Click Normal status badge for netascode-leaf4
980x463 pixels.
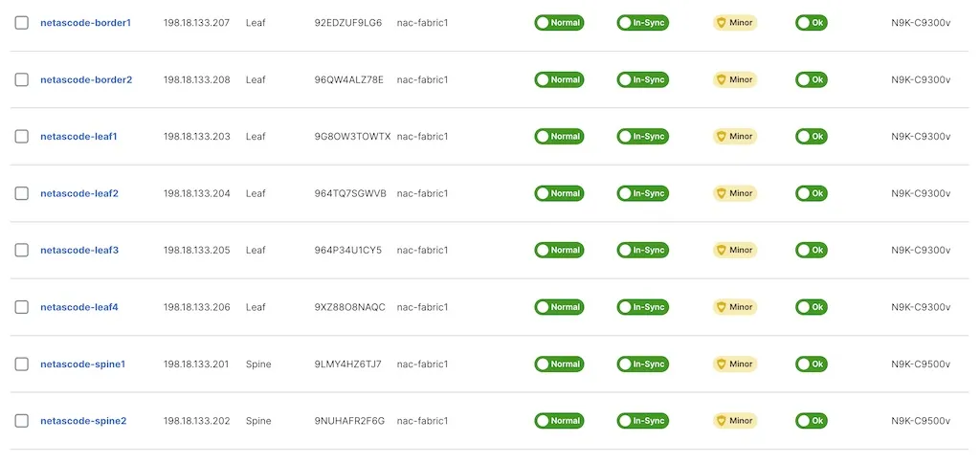[559, 307]
